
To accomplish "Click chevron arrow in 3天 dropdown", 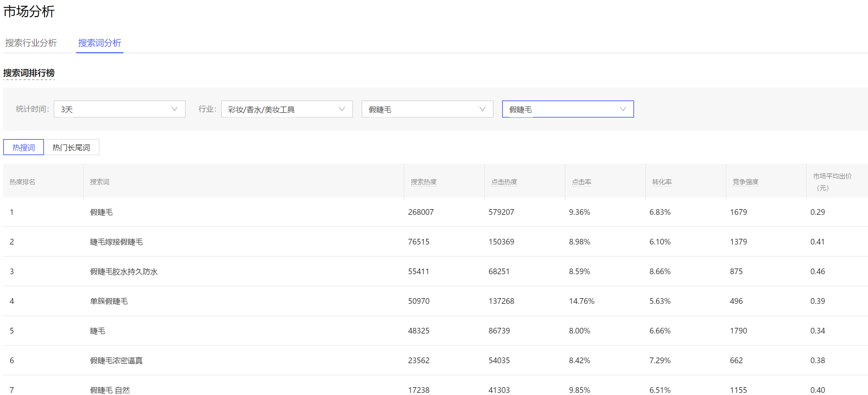I will (175, 109).
